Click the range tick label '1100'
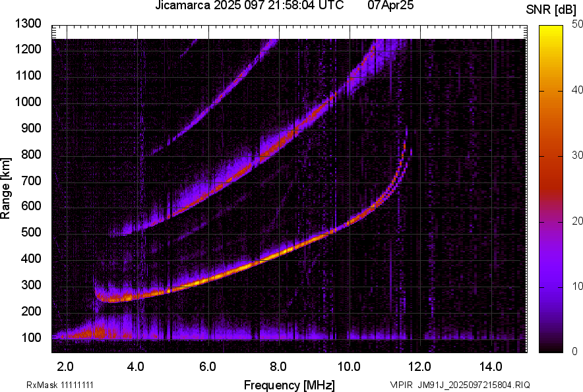583x392 pixels. 28,75
